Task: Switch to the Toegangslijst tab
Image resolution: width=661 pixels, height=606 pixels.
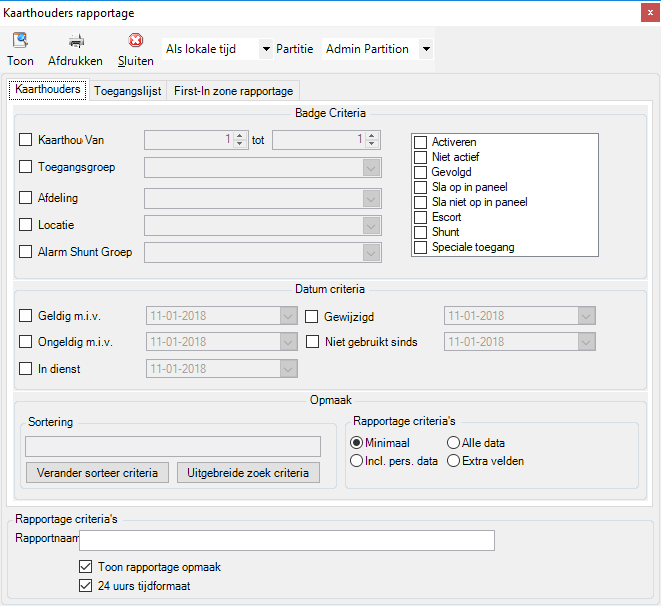Action: tap(127, 91)
